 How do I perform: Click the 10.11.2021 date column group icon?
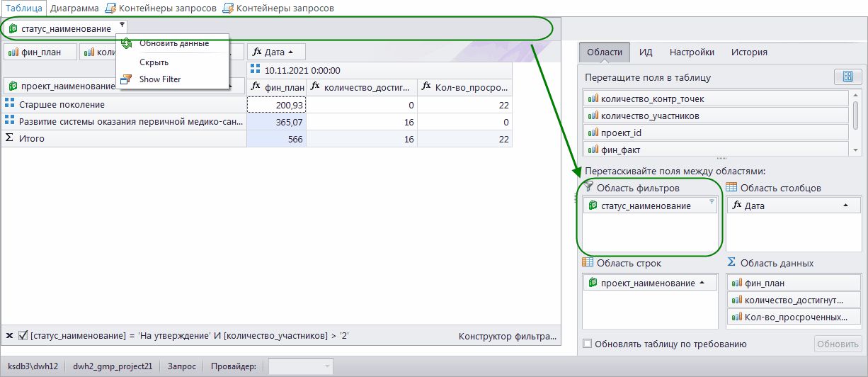click(x=256, y=70)
